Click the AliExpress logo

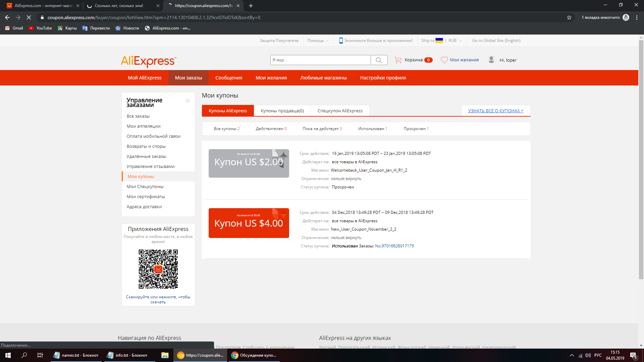click(148, 61)
